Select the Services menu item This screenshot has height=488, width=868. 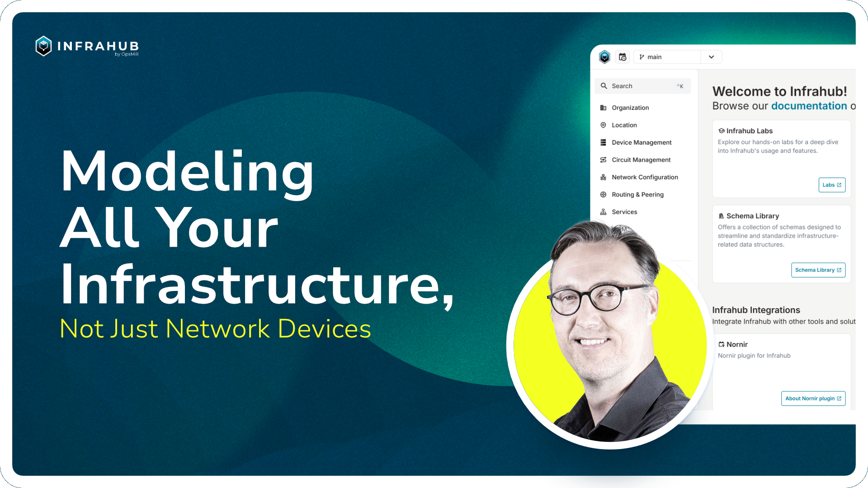pyautogui.click(x=624, y=211)
